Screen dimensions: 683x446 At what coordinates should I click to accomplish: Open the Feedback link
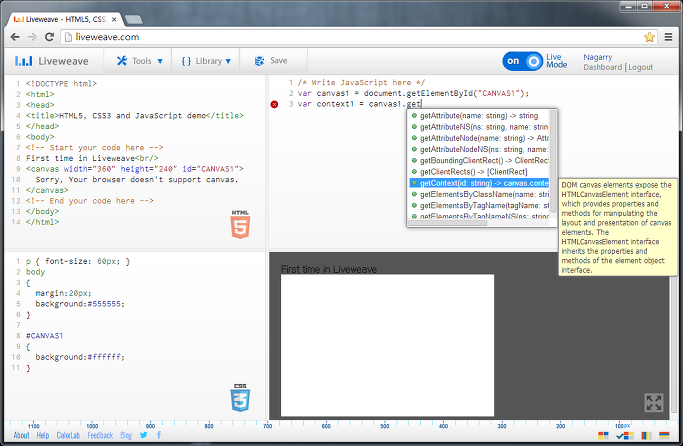coord(100,436)
